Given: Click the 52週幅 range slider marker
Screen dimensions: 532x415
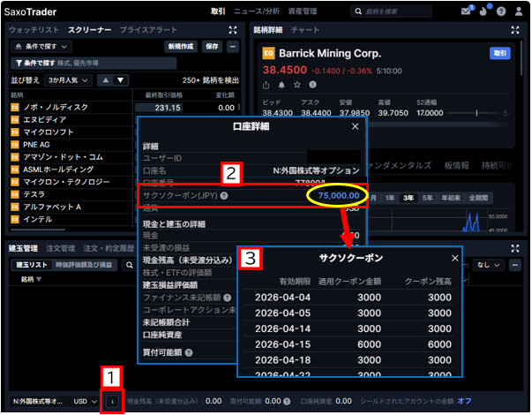Looking at the screenshot, I should [x=476, y=113].
